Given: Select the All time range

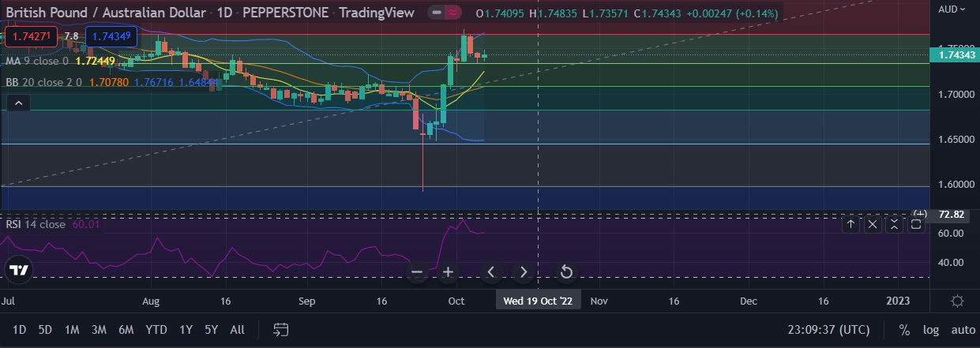Looking at the screenshot, I should click(237, 330).
